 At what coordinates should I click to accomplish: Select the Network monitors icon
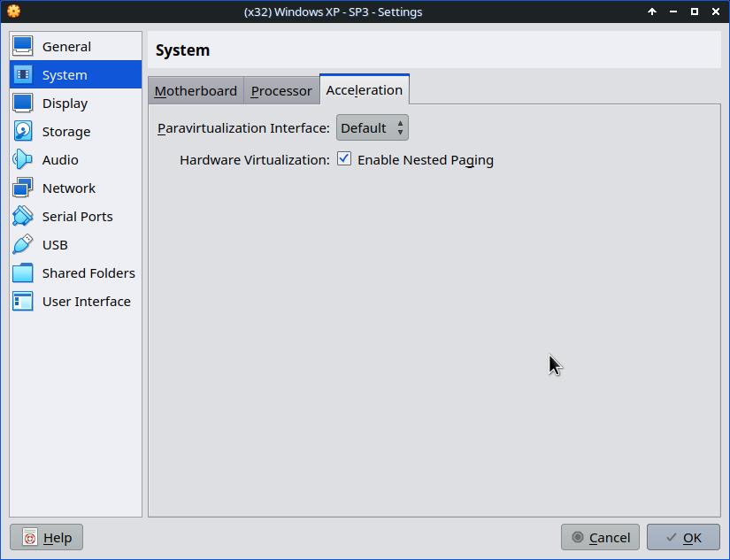[x=22, y=188]
